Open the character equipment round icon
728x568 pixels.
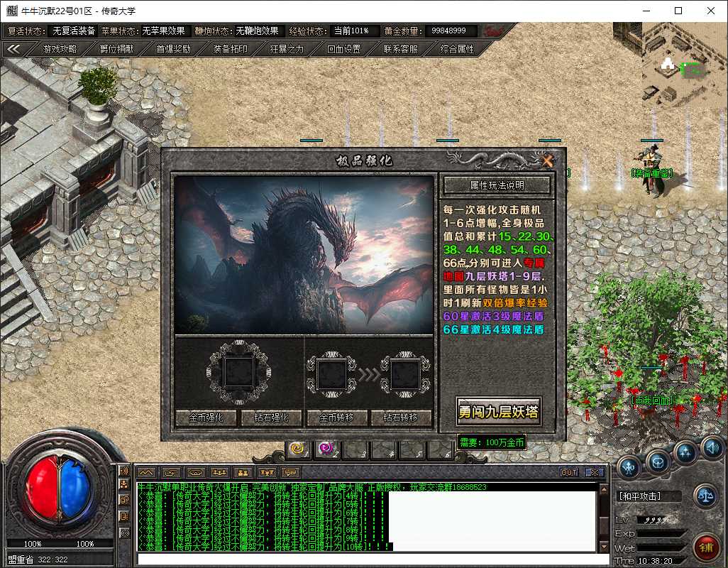629,467
